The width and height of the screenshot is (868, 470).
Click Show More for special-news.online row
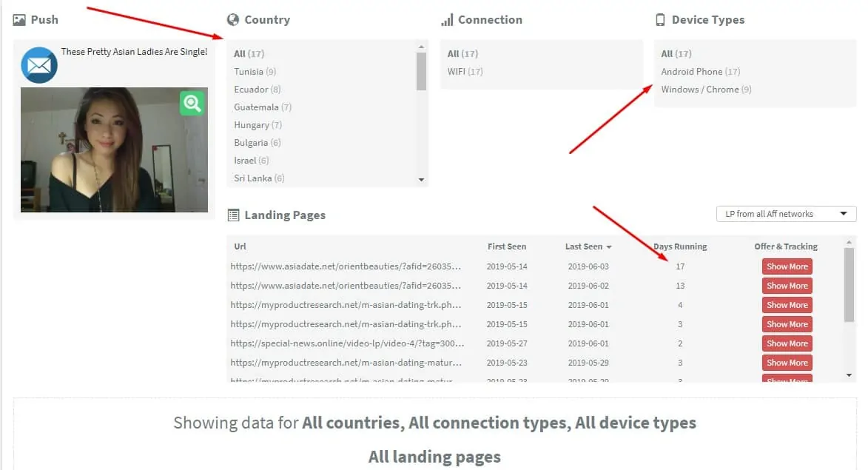pos(787,343)
